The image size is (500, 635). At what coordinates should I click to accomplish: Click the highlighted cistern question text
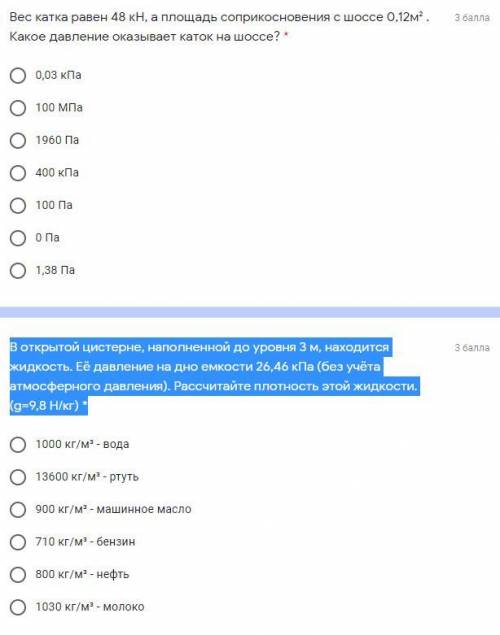[214, 376]
